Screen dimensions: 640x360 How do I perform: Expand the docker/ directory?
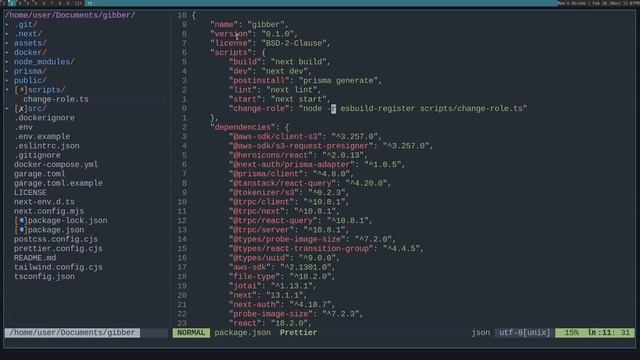(x=30, y=53)
